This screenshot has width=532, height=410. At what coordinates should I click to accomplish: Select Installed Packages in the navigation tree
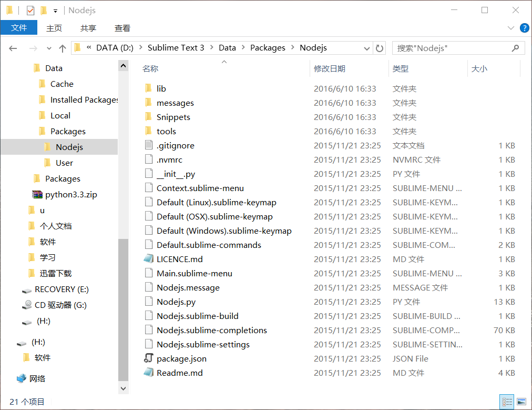click(84, 100)
